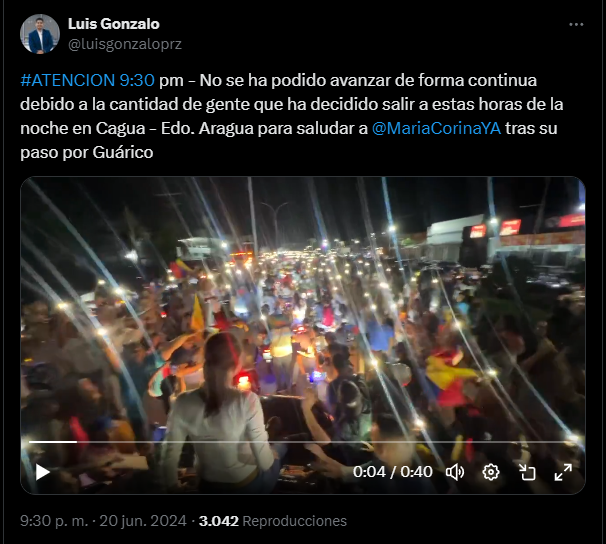Viewport: 606px width, 544px height.
Task: Click the 3.042 Reproducciones view count
Action: point(273,521)
